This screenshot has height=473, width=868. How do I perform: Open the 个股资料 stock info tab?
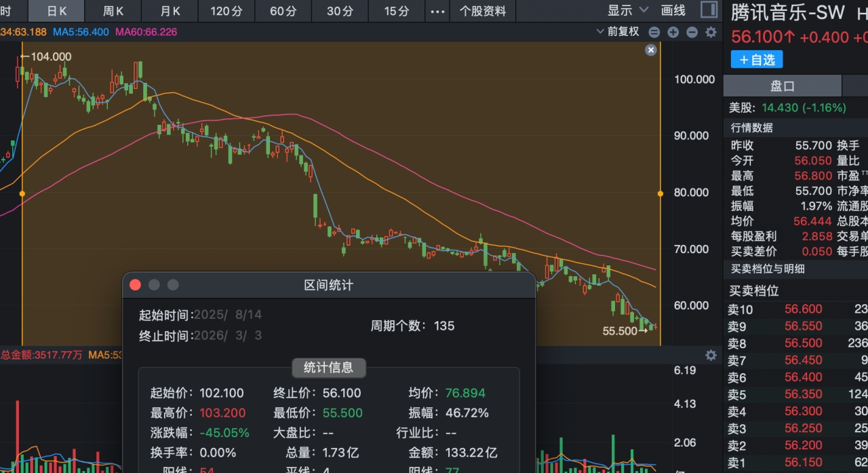coord(483,11)
